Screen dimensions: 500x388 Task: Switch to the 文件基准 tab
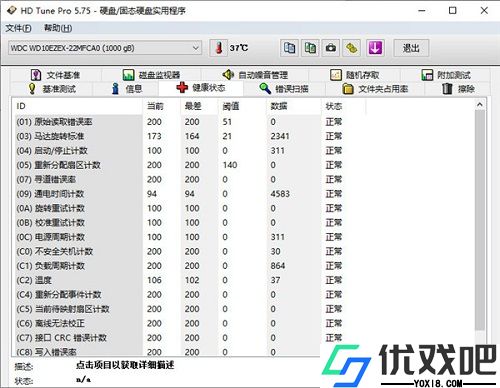[x=55, y=75]
